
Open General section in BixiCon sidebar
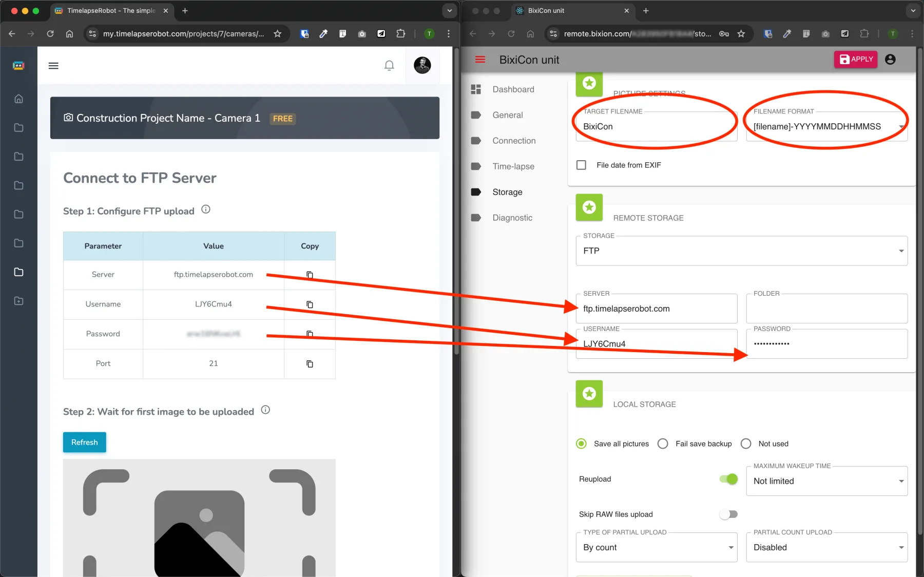pos(508,115)
